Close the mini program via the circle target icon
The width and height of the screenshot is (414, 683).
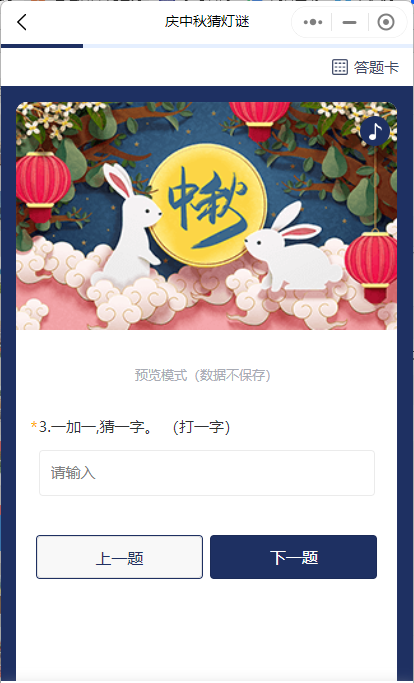tap(386, 22)
